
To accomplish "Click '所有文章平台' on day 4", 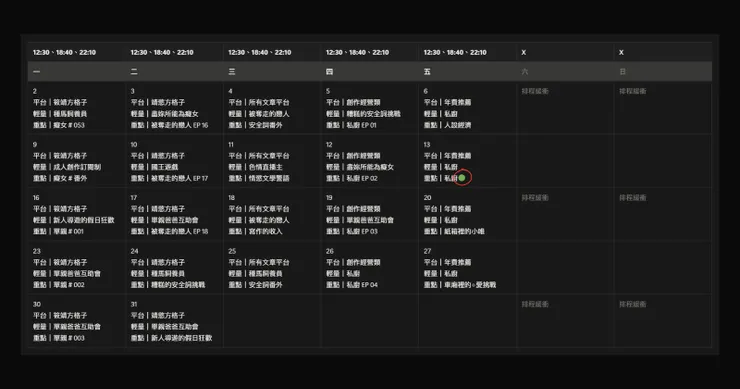I will point(269,102).
